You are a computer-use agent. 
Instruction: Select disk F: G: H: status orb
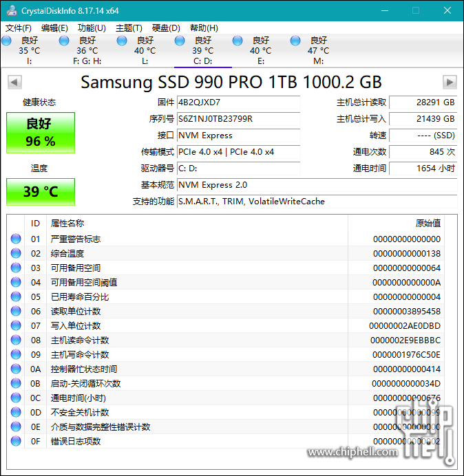coord(64,41)
